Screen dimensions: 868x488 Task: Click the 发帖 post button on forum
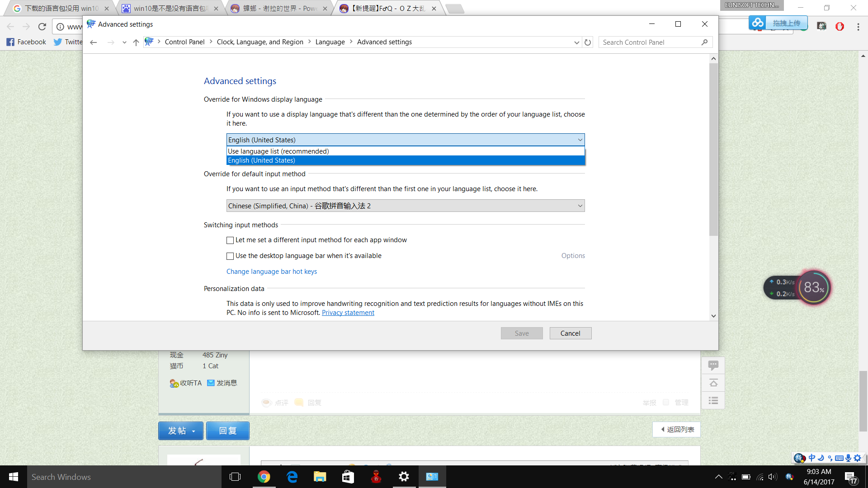coord(181,431)
